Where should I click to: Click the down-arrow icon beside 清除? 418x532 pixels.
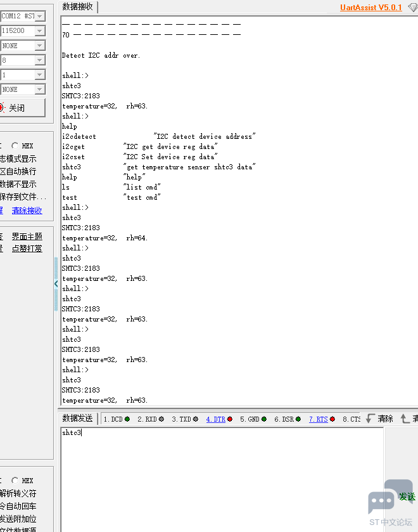tap(370, 418)
